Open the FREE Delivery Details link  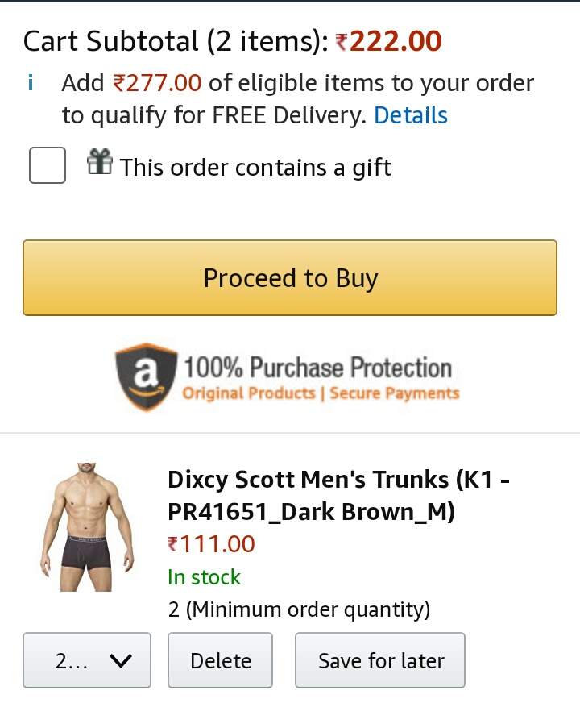pos(411,116)
